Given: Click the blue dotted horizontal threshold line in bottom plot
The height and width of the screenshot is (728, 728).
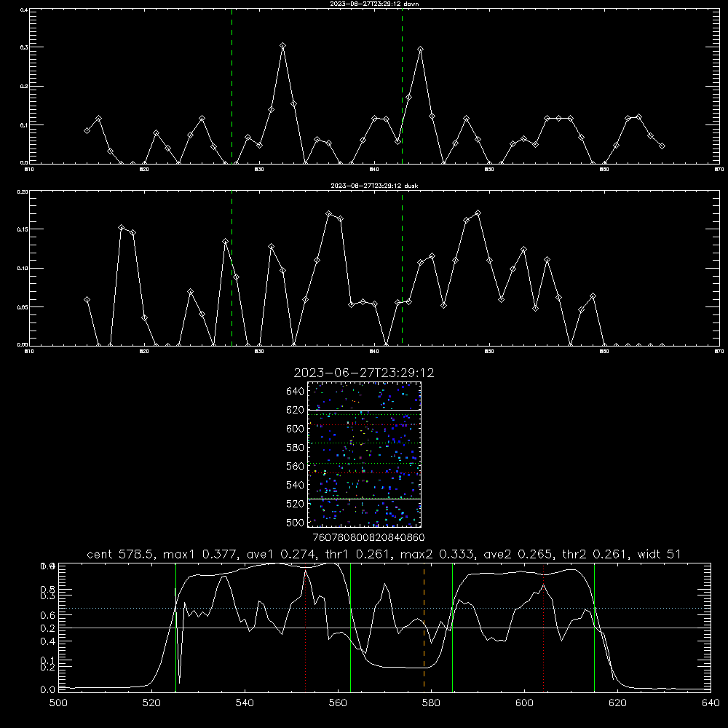Looking at the screenshot, I should [x=384, y=608].
